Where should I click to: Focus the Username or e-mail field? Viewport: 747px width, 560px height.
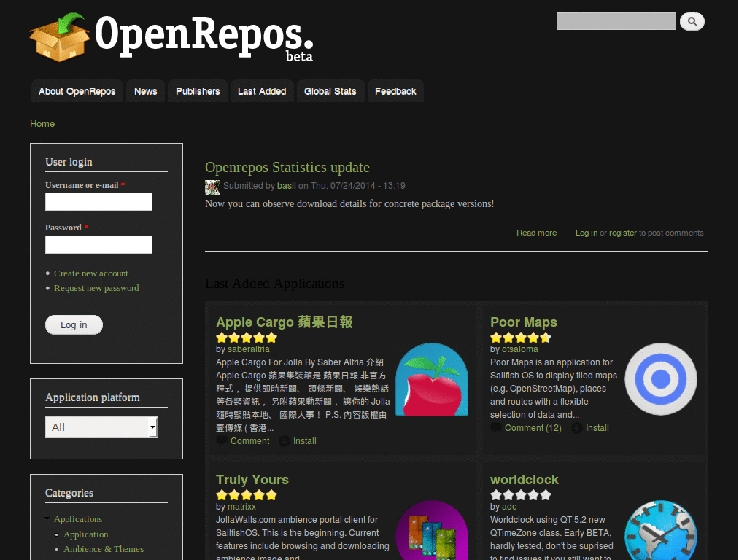[x=98, y=201]
